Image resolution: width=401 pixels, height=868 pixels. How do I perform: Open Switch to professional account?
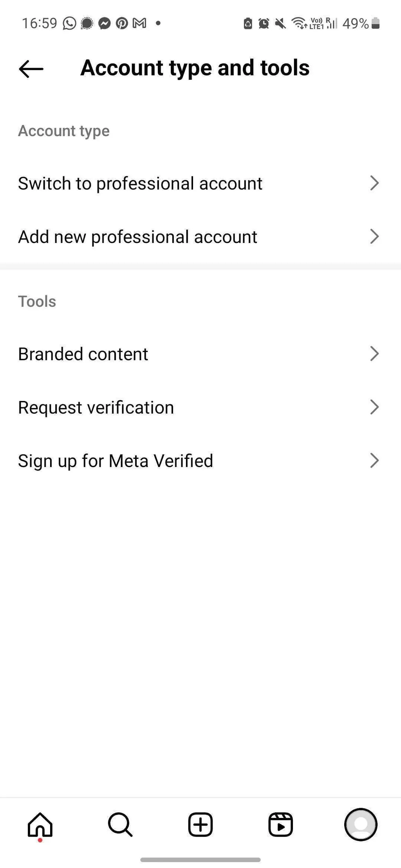[140, 183]
